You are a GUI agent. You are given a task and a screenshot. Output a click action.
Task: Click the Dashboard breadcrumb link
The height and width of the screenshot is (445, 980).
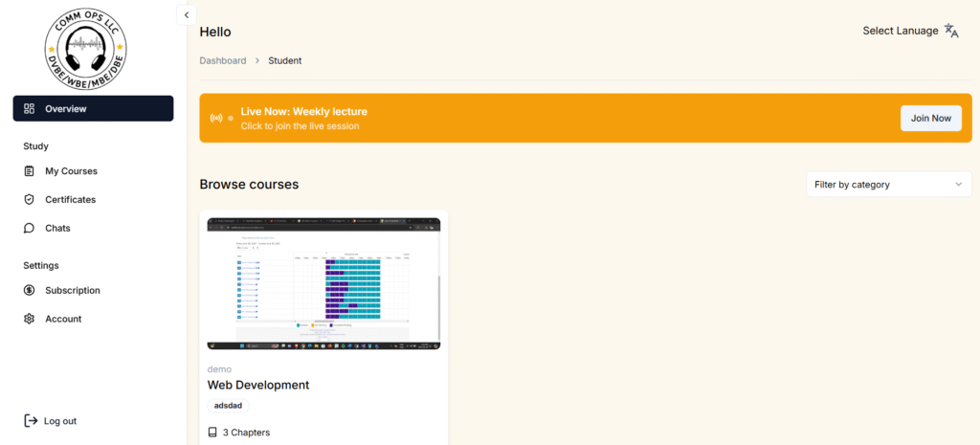[x=222, y=60]
